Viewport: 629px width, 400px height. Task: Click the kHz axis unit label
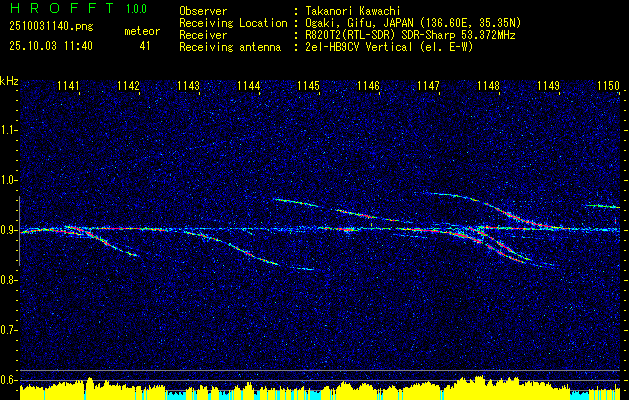(9, 81)
